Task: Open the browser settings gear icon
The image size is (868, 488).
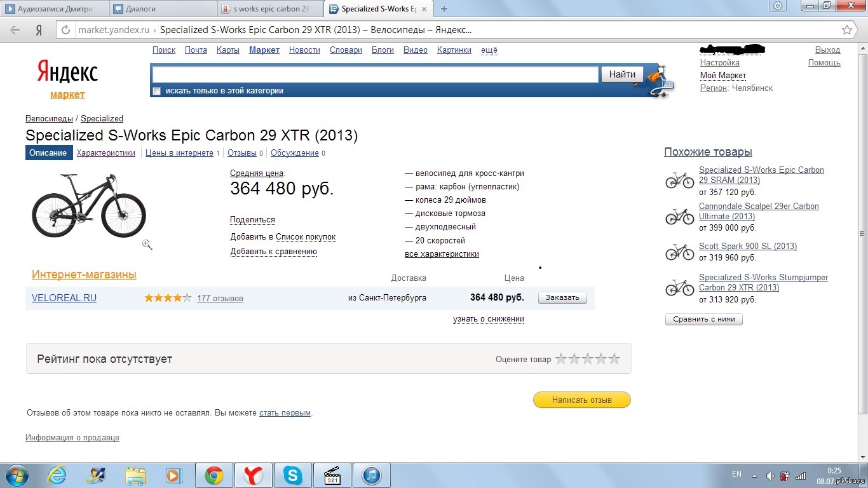Action: click(x=778, y=6)
